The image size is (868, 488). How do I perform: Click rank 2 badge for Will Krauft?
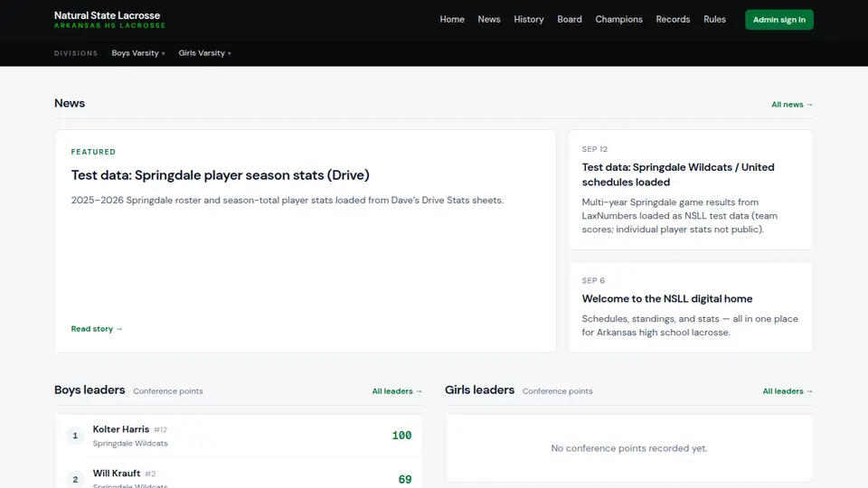(75, 479)
